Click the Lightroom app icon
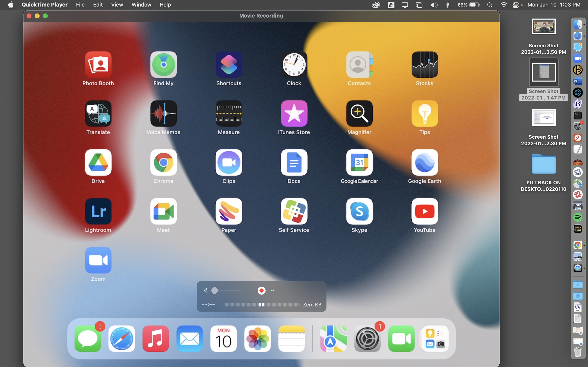 point(98,211)
